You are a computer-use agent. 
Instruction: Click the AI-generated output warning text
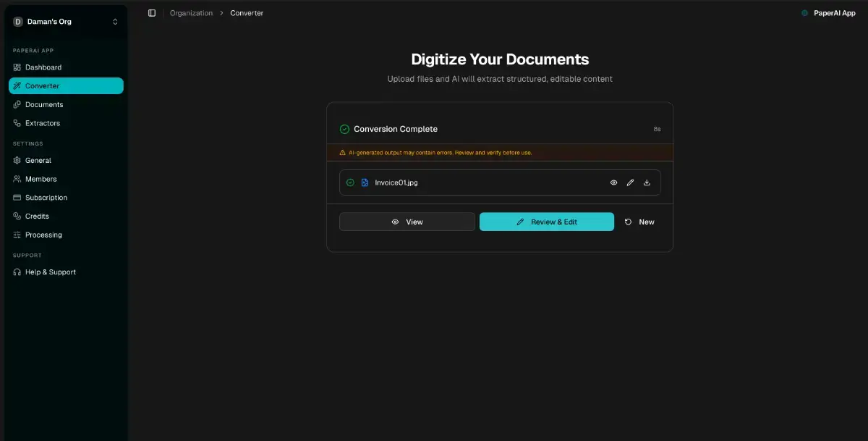click(x=440, y=153)
